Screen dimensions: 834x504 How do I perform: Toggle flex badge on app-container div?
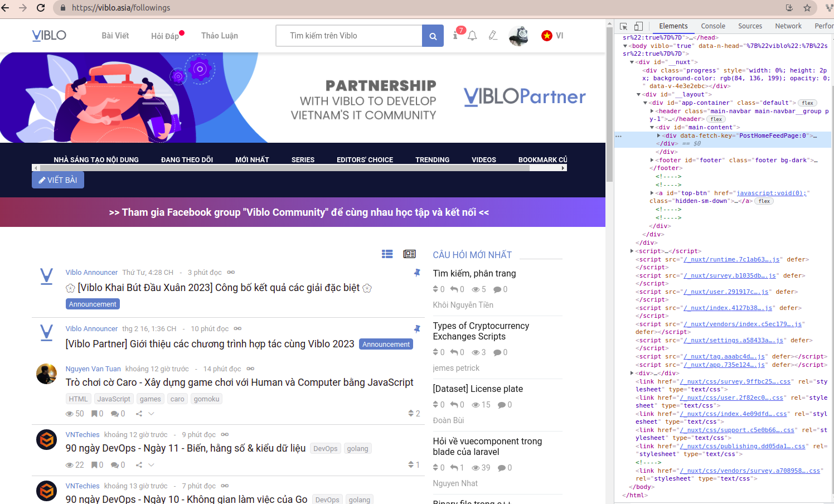[808, 103]
